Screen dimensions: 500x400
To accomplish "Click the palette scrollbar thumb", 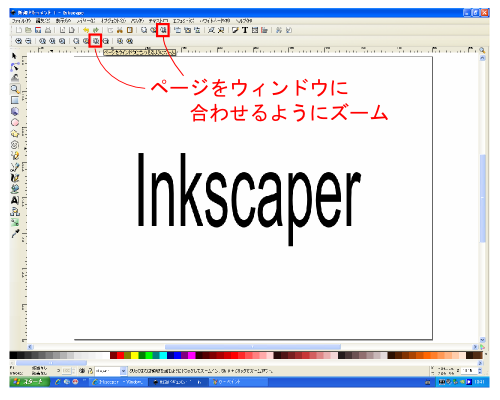I will click(51, 363).
